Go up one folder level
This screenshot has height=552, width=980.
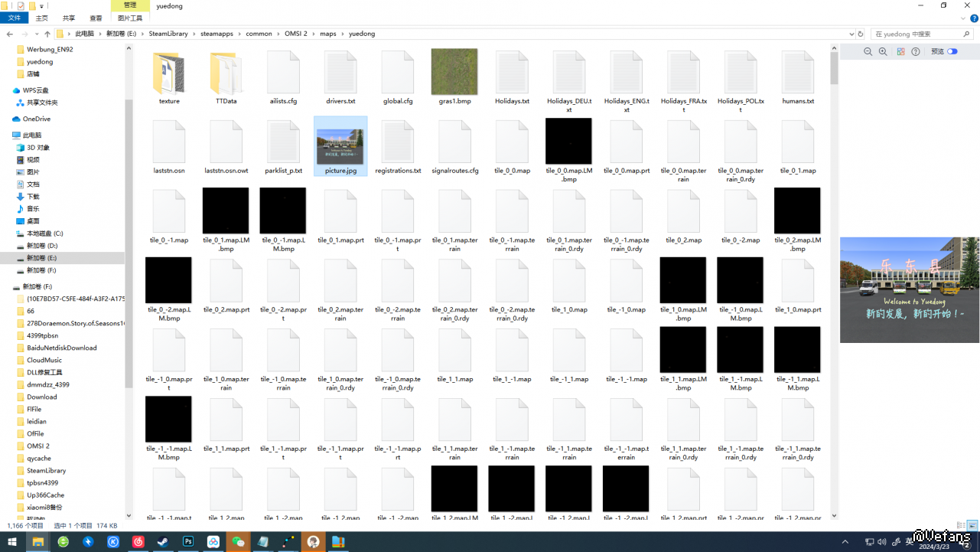pos(47,34)
